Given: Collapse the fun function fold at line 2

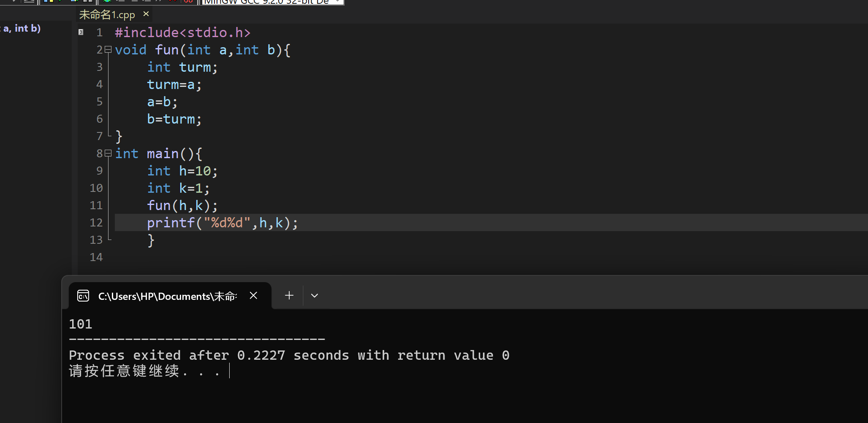Looking at the screenshot, I should click(x=108, y=50).
